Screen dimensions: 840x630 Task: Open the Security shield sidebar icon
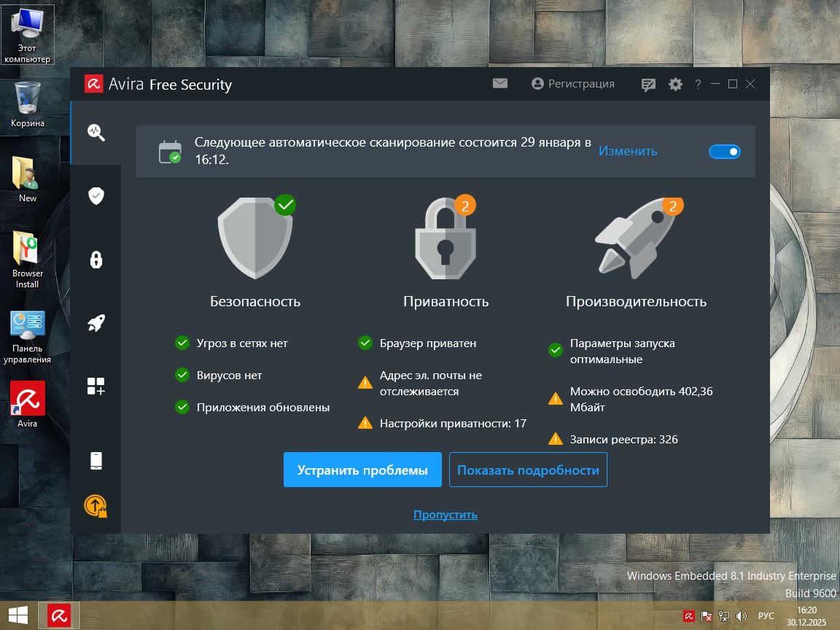(x=96, y=196)
